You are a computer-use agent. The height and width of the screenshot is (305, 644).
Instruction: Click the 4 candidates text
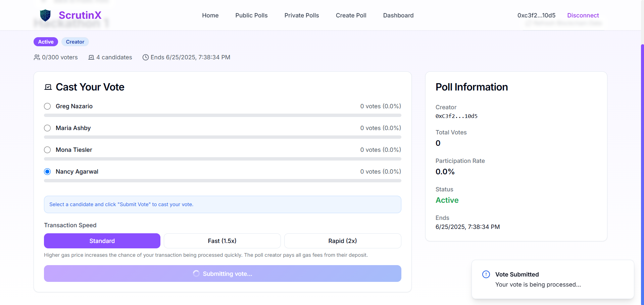[x=114, y=57]
